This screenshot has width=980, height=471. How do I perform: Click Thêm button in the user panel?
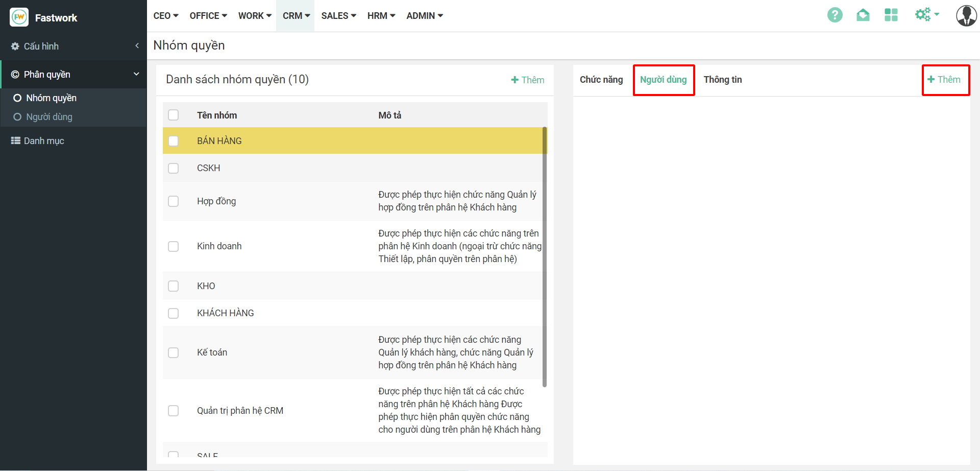coord(944,80)
